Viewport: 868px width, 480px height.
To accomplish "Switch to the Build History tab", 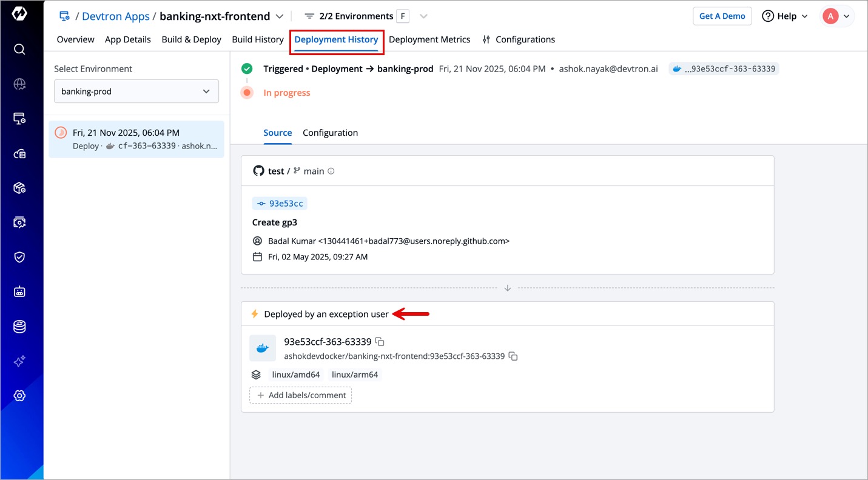I will [x=258, y=39].
